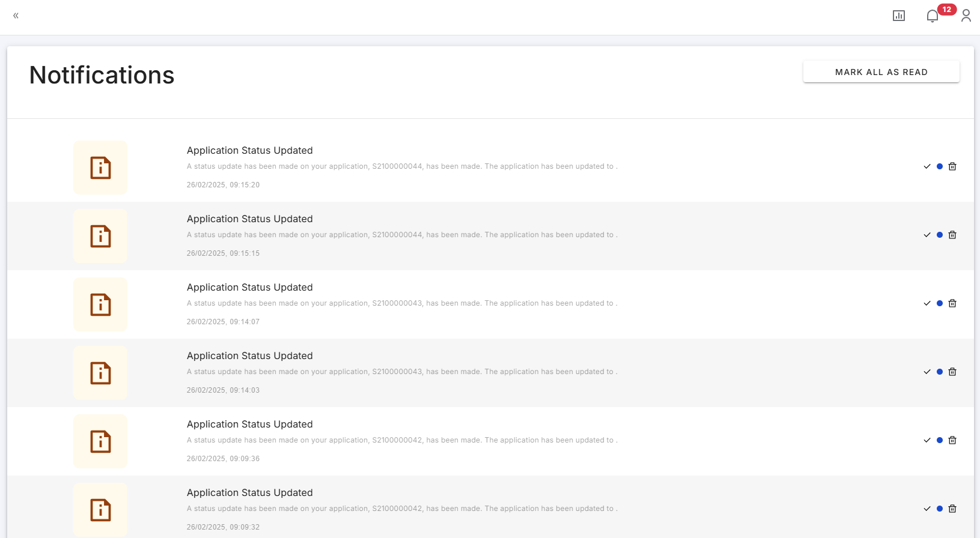
Task: Delete the notification timestamped 09:14:07
Action: click(952, 303)
